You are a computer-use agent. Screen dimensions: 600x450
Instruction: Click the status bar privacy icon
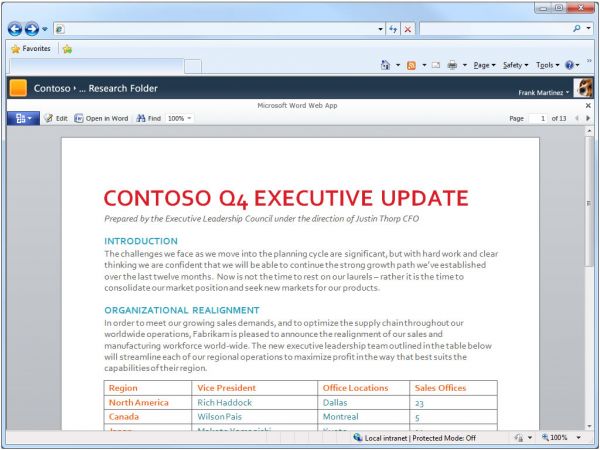point(519,437)
